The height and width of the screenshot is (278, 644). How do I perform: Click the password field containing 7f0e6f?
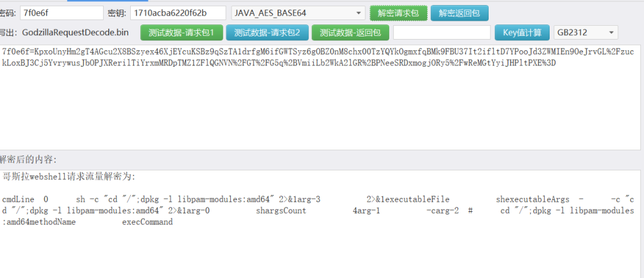point(61,13)
